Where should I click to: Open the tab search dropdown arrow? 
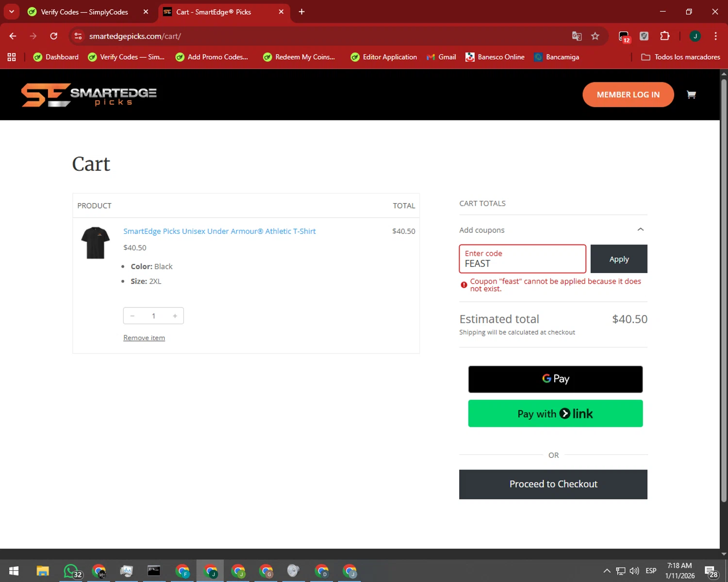[12, 12]
